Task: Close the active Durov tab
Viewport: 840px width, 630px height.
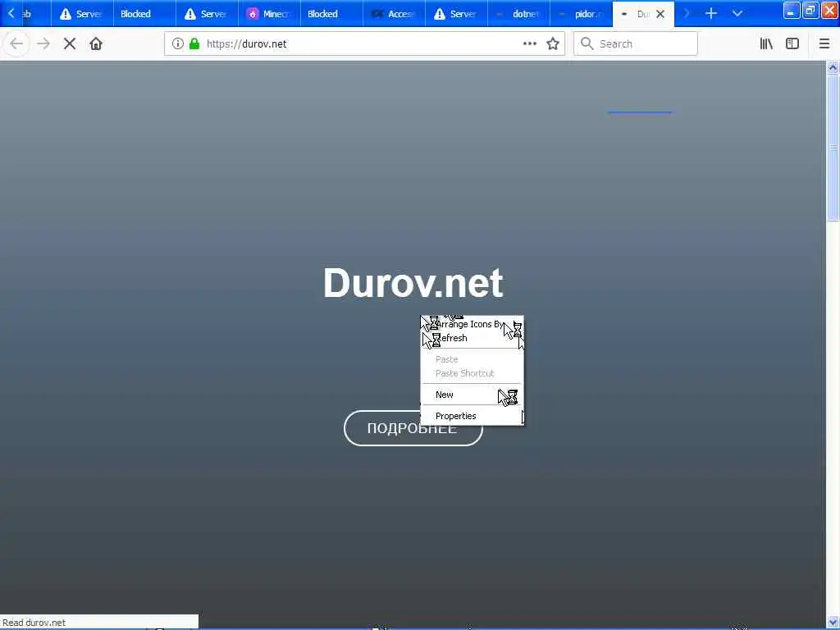Action: (x=660, y=14)
